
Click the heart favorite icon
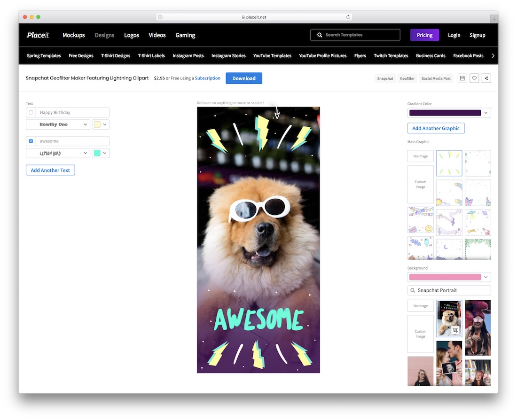[474, 78]
